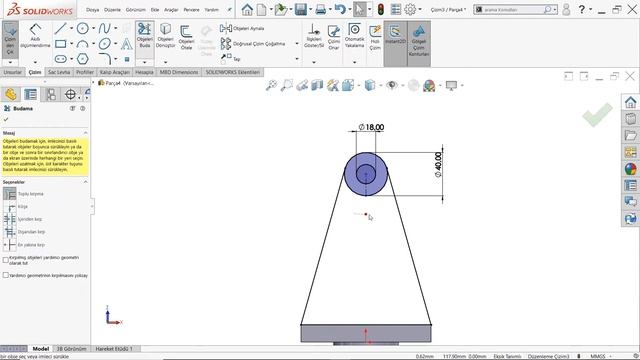This screenshot has height=360, width=640.
Task: Select the Ellipse sketch tool
Action: 104,44
